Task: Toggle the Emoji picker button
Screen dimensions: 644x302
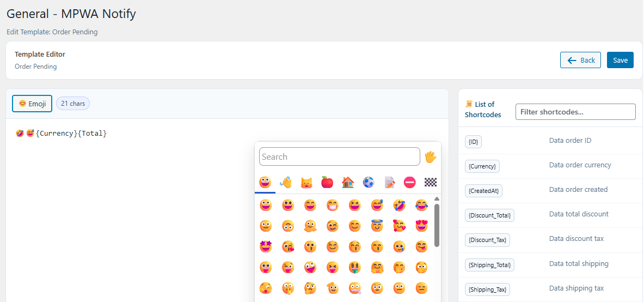Action: (32, 104)
